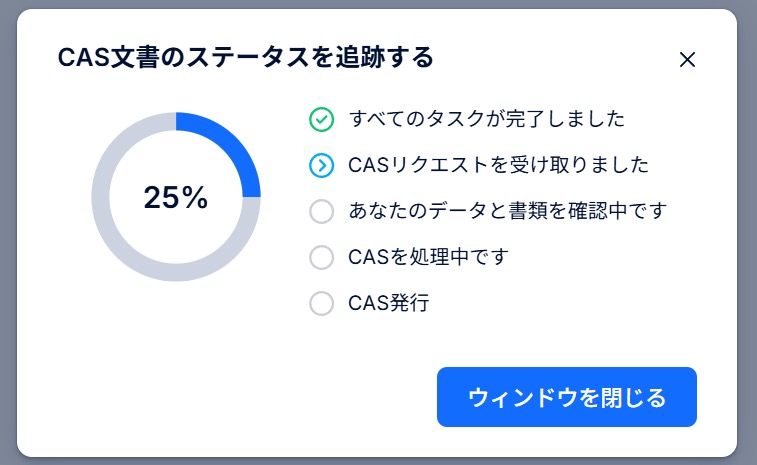The width and height of the screenshot is (757, 465).
Task: Select the すべてのタスクが完了しました step label
Action: coord(487,119)
